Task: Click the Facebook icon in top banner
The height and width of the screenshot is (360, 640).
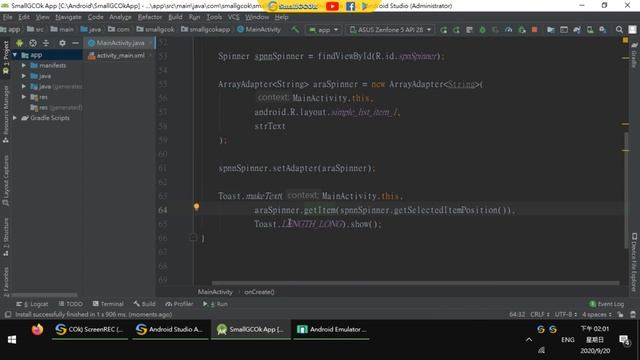Action: [350, 6]
